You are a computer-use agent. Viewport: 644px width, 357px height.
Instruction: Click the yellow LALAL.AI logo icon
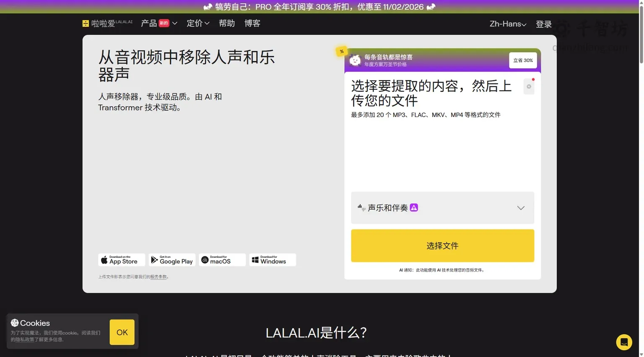coord(86,23)
